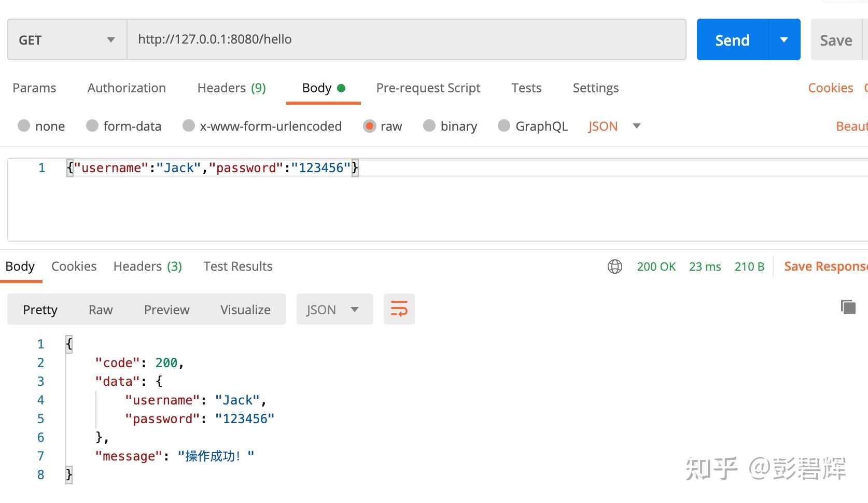Open the Visualize response view

(x=245, y=309)
